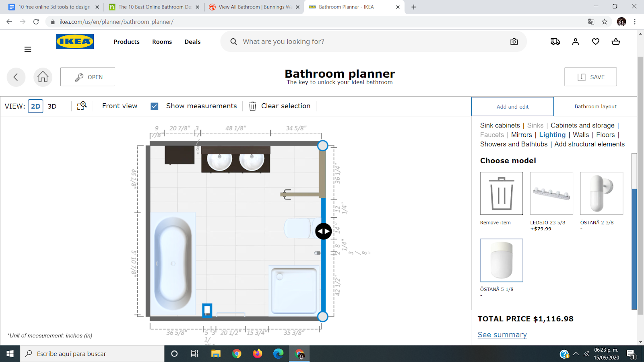The height and width of the screenshot is (362, 644).
Task: Select the bottom-right wall corner handle
Action: (x=323, y=317)
